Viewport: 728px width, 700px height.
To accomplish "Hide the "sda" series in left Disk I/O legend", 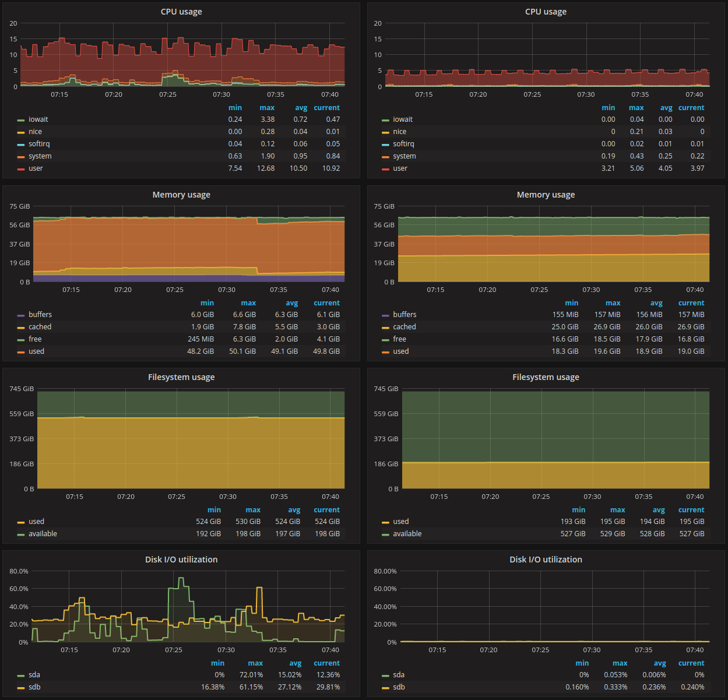I will 34,674.
